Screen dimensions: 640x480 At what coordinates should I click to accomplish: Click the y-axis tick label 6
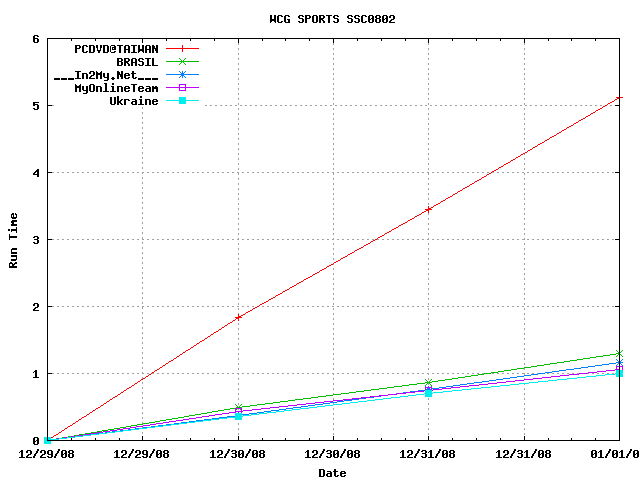coord(35,39)
